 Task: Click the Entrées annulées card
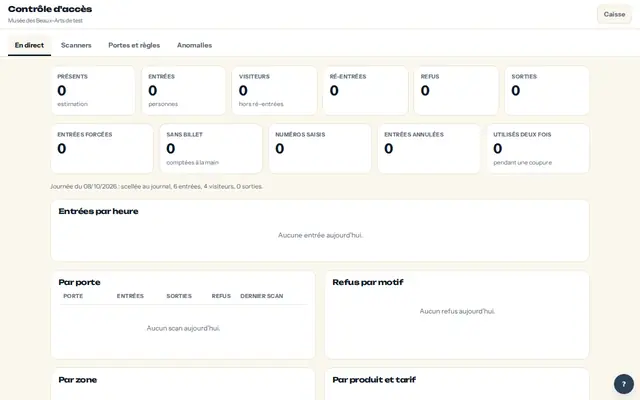(x=429, y=149)
